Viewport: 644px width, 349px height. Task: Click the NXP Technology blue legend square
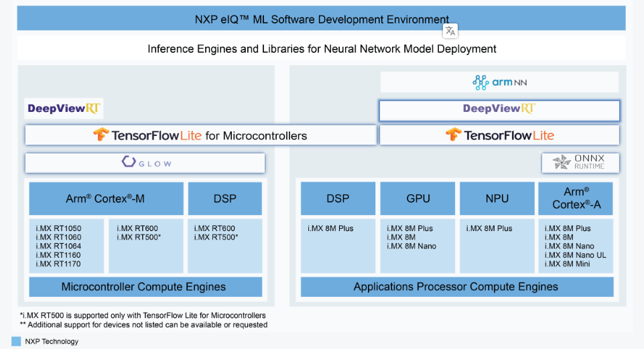pos(16,341)
